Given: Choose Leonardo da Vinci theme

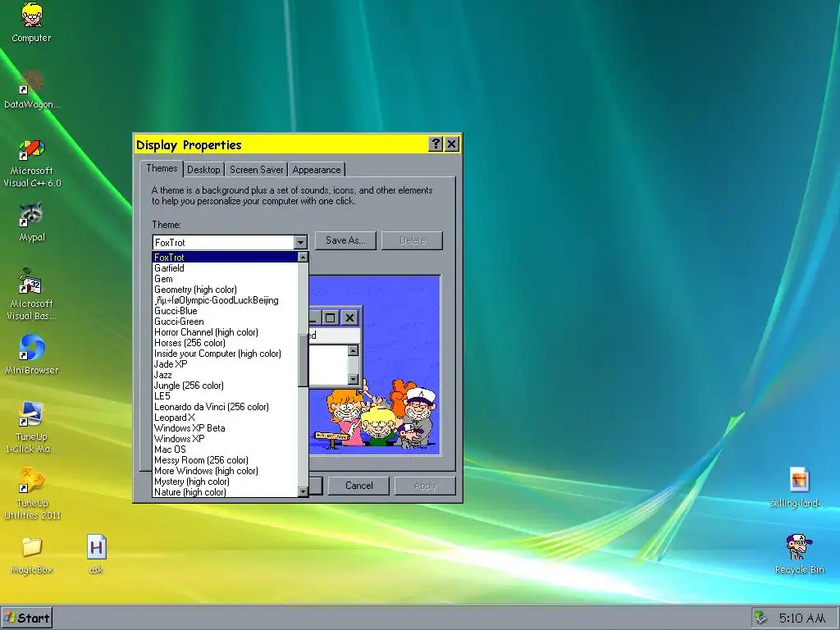Looking at the screenshot, I should tap(225, 407).
